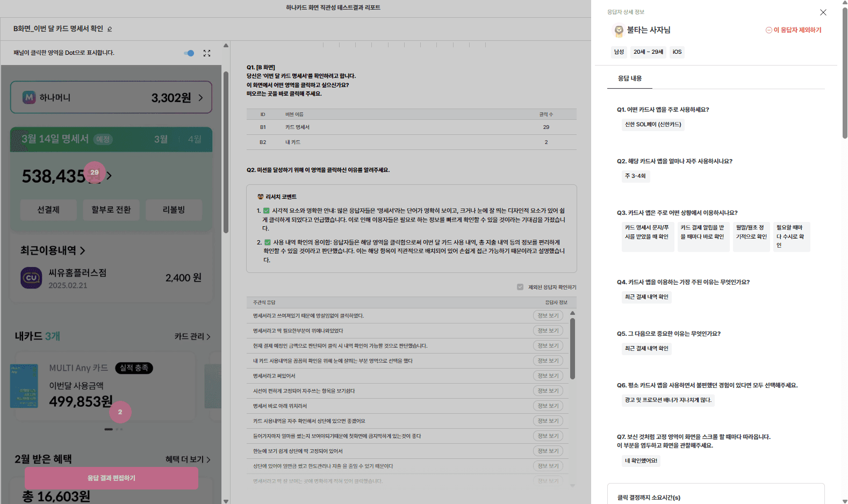Click chevron next to 538,435 amount

pyautogui.click(x=109, y=176)
